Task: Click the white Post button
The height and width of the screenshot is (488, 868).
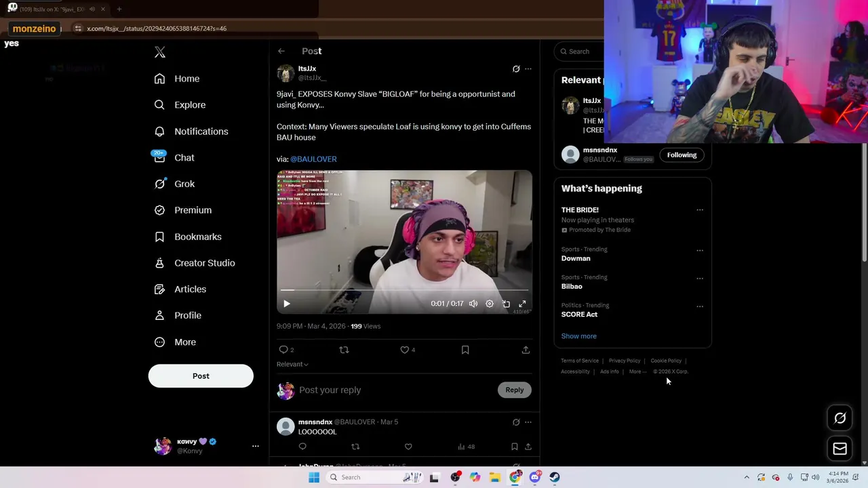Action: click(x=201, y=376)
